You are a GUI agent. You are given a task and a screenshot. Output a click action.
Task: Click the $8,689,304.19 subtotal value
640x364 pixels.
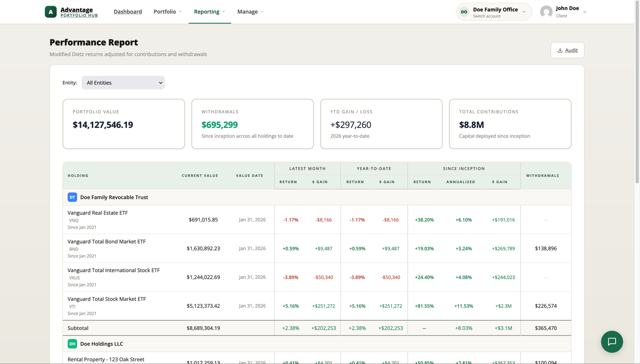(x=203, y=328)
